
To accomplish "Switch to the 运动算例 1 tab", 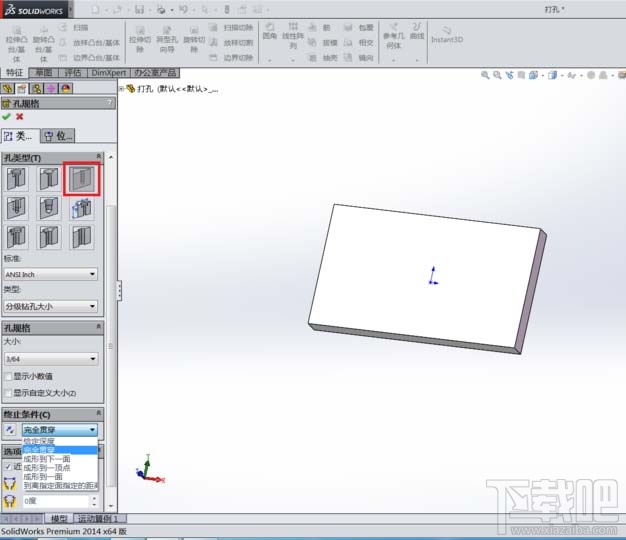I will [x=100, y=519].
